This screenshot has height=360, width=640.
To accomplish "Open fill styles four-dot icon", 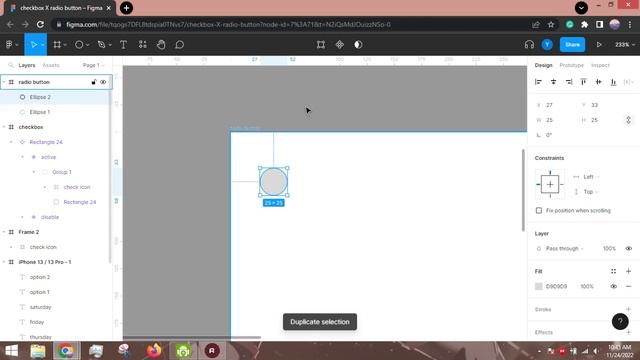I will [613, 271].
